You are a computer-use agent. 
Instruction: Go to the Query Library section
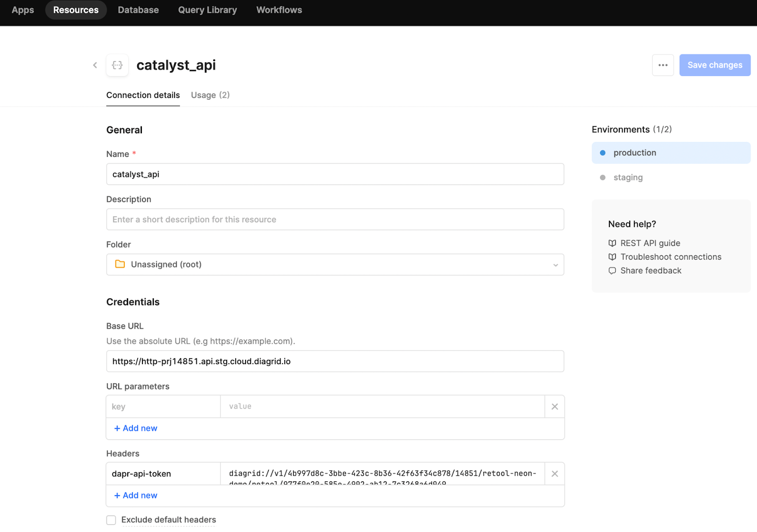[x=207, y=10]
